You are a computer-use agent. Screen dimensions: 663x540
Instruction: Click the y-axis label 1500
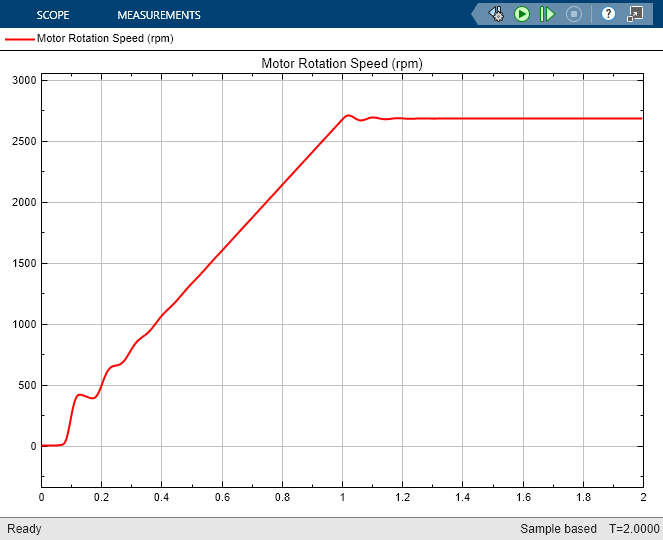click(24, 263)
